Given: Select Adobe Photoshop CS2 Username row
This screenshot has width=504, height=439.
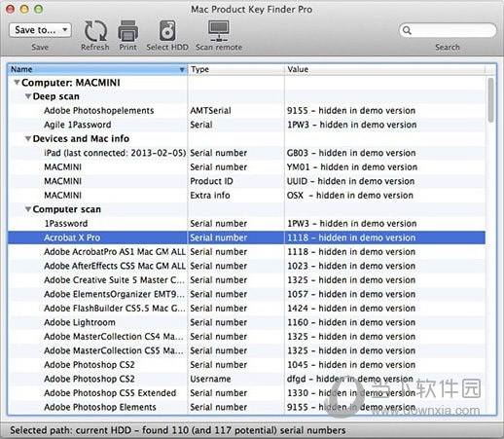Looking at the screenshot, I should (246, 379).
